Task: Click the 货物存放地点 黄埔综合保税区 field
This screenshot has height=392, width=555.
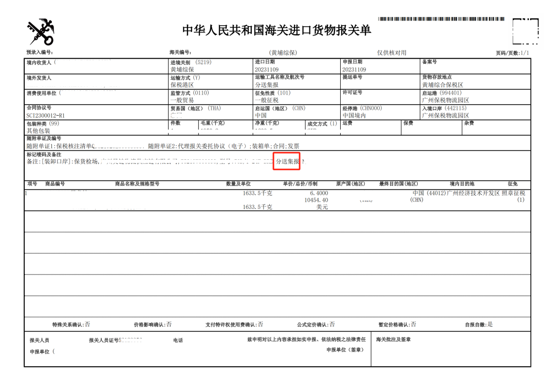Action: pos(442,85)
